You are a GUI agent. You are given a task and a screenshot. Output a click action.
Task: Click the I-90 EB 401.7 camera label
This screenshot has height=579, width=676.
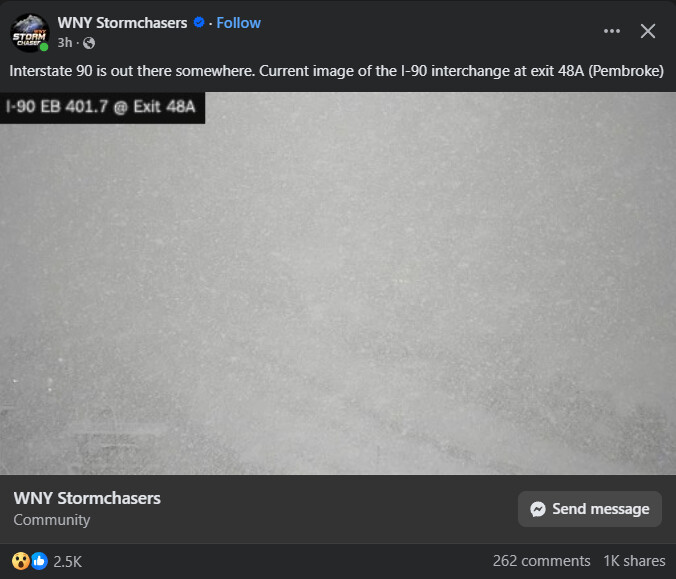[x=101, y=107]
